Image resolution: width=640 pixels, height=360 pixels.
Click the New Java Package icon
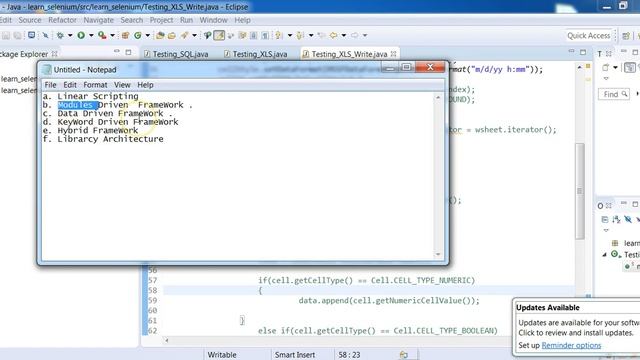click(x=125, y=36)
